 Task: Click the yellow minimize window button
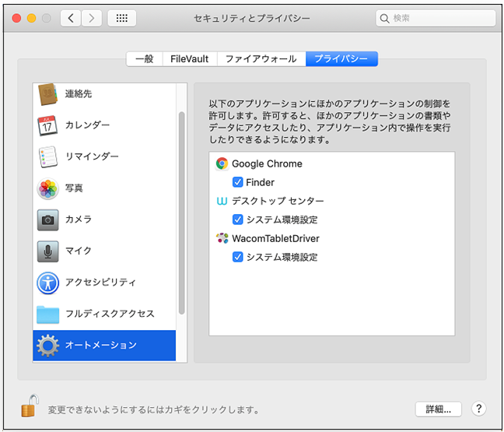point(31,18)
